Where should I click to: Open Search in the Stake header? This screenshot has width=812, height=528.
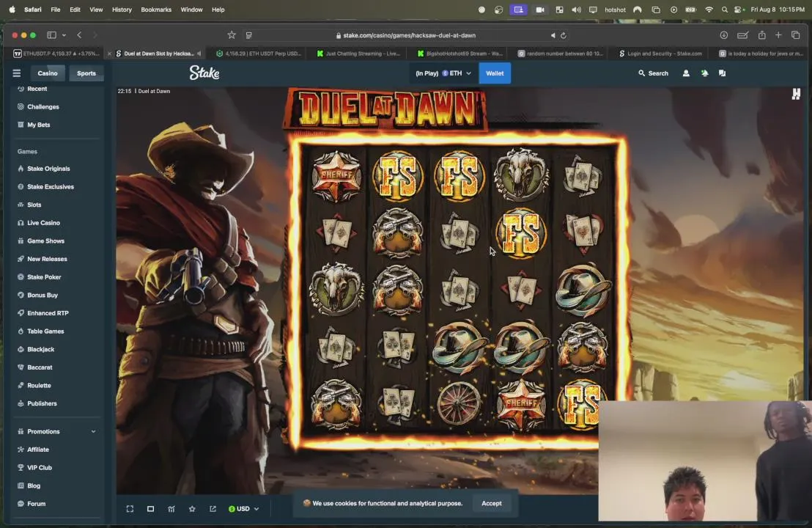(653, 73)
